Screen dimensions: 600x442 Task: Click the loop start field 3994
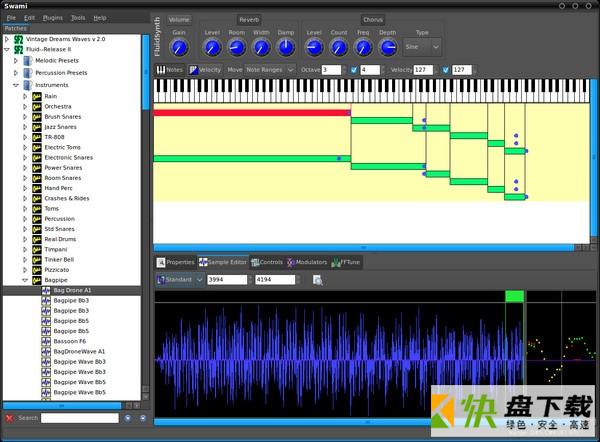point(227,280)
